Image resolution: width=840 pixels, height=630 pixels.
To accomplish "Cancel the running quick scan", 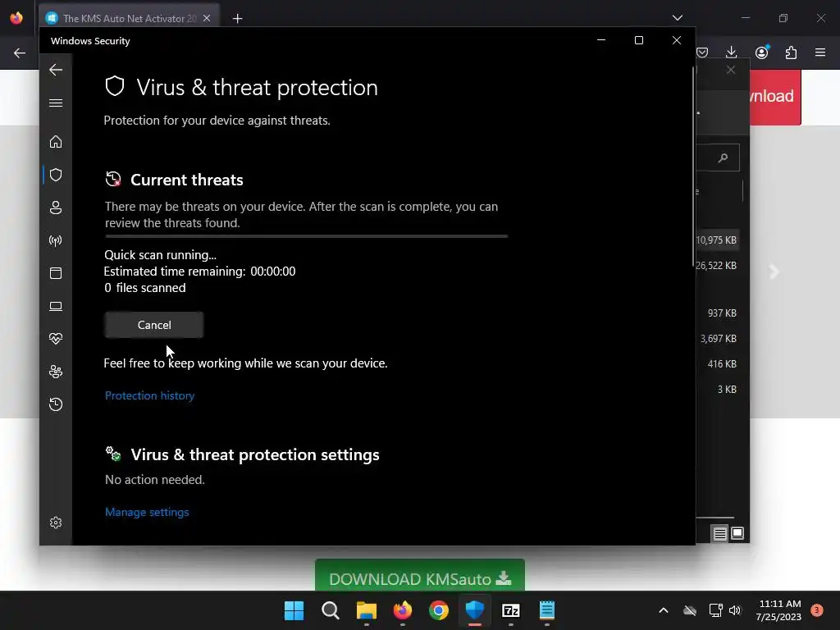I will tap(153, 325).
